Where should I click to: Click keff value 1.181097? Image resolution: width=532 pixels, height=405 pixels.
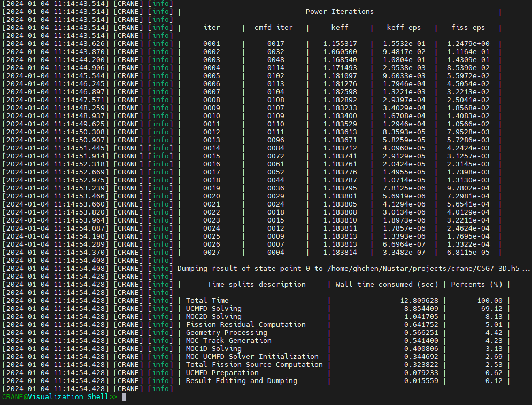click(340, 76)
